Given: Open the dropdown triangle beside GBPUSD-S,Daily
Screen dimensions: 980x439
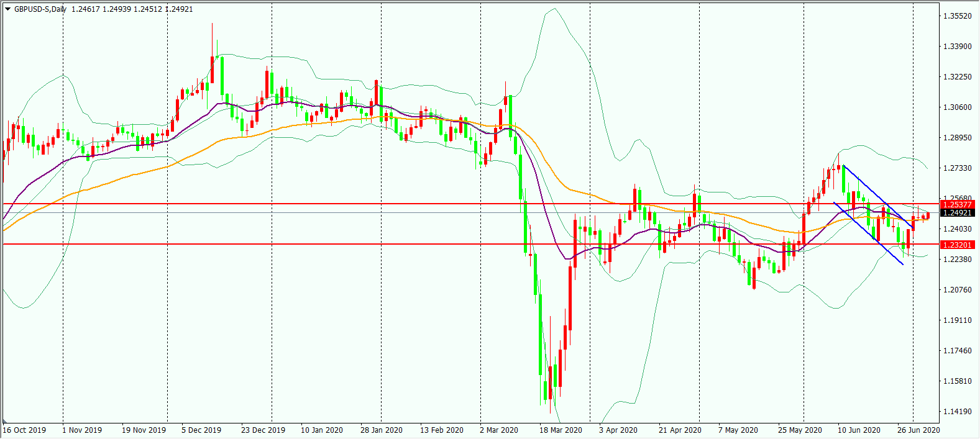Looking at the screenshot, I should point(7,9).
